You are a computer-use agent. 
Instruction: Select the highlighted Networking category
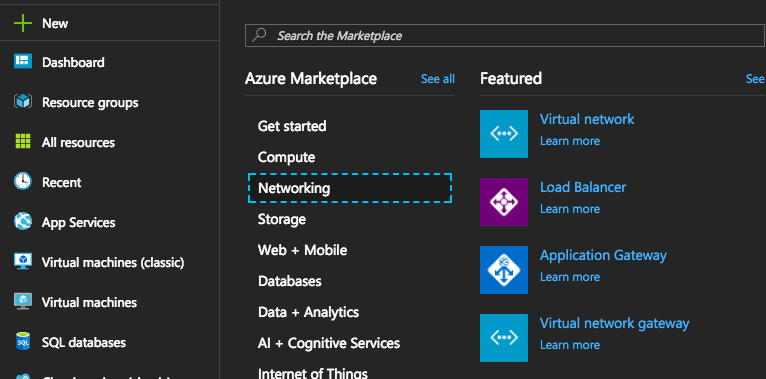tap(350, 188)
